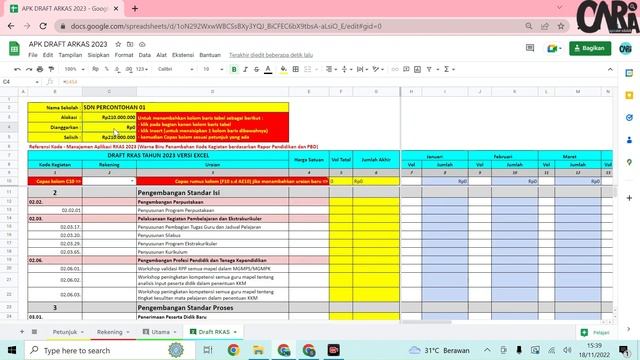This screenshot has height=360, width=640.
Task: Open Google Tasks side panel
Action: pyautogui.click(x=629, y=118)
